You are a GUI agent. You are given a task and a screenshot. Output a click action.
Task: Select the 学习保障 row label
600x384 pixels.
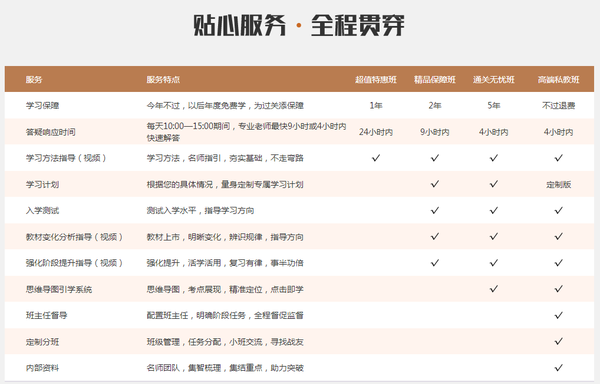point(42,106)
